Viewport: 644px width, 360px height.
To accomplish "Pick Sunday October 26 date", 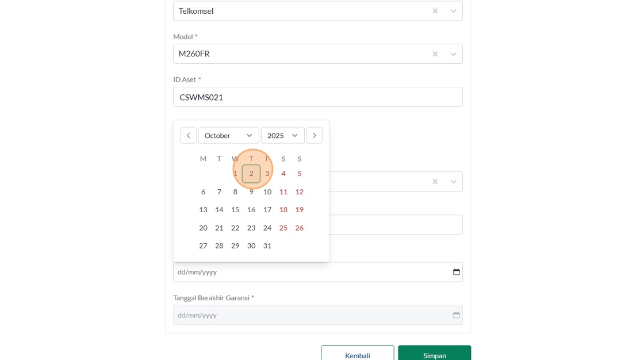I will click(x=300, y=228).
